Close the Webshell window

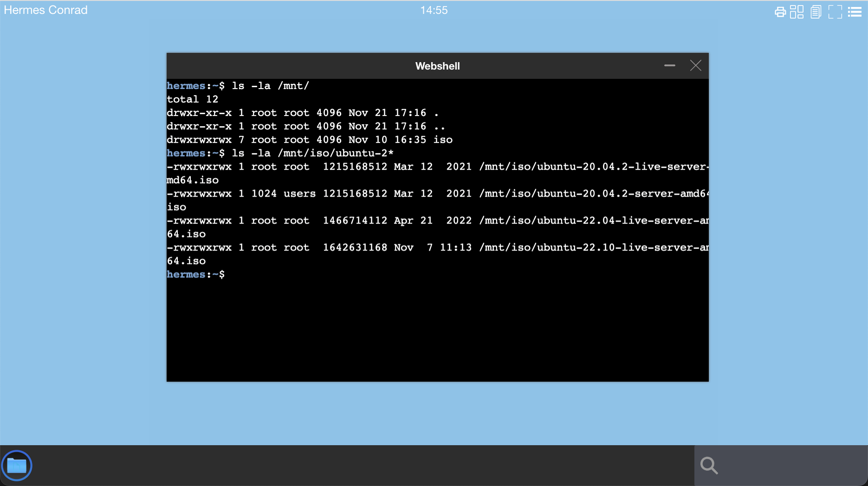click(x=695, y=66)
